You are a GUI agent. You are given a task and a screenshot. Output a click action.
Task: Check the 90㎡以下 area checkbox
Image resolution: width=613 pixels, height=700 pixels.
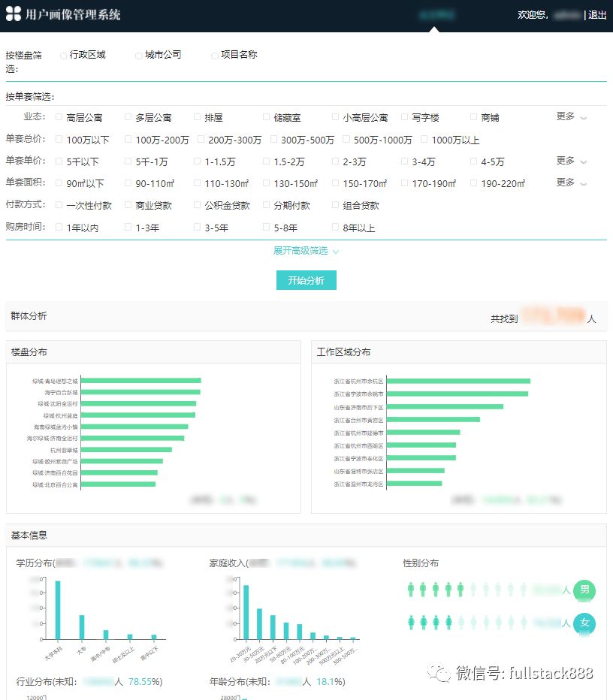59,183
